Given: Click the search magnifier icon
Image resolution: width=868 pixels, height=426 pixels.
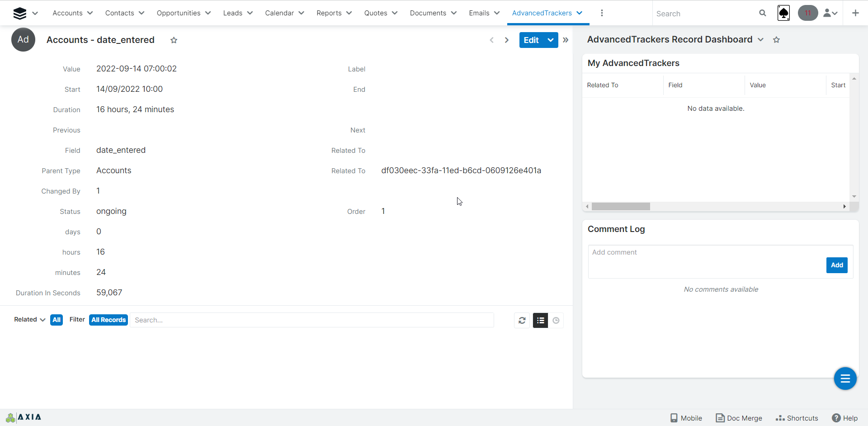Looking at the screenshot, I should [763, 13].
